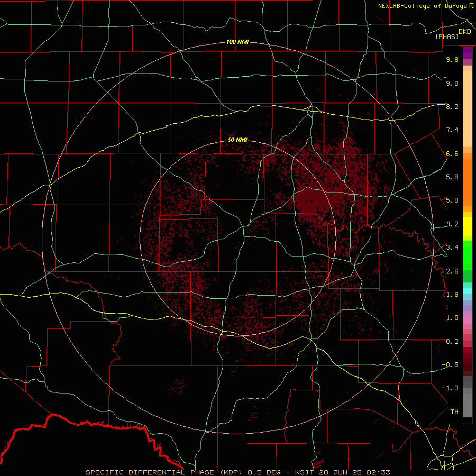Click the 0.5 DEG elevation text
Image resolution: width=476 pixels, height=476 pixels.
(263, 472)
